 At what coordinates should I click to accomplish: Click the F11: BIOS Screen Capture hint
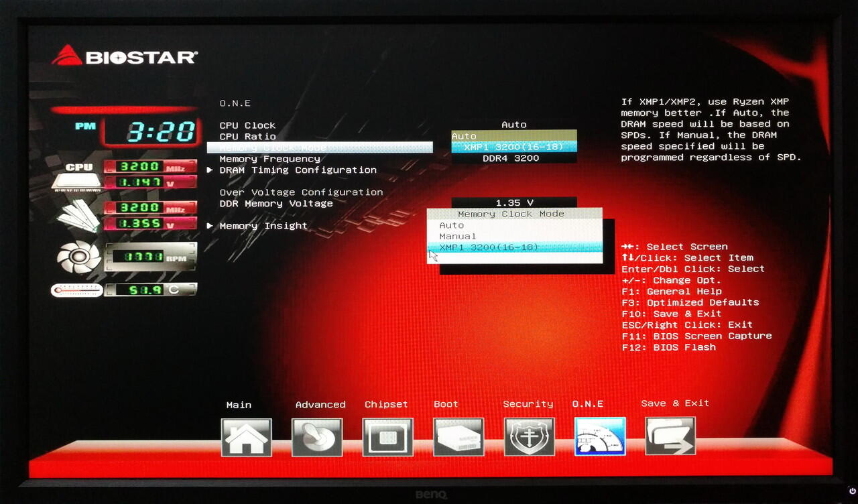(x=697, y=336)
